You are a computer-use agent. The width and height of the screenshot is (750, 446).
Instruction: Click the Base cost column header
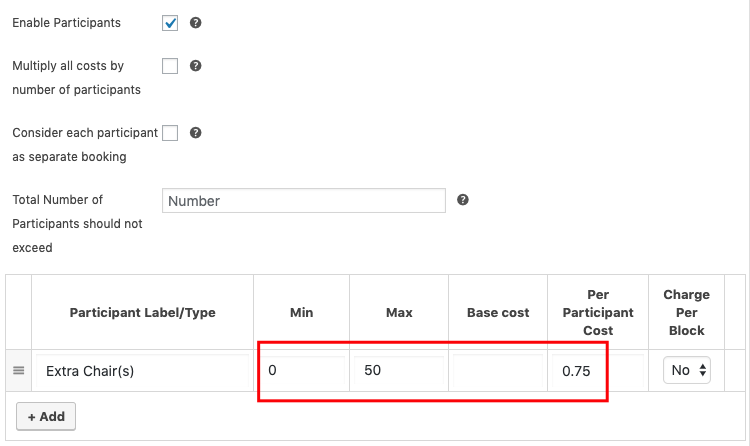coord(498,312)
